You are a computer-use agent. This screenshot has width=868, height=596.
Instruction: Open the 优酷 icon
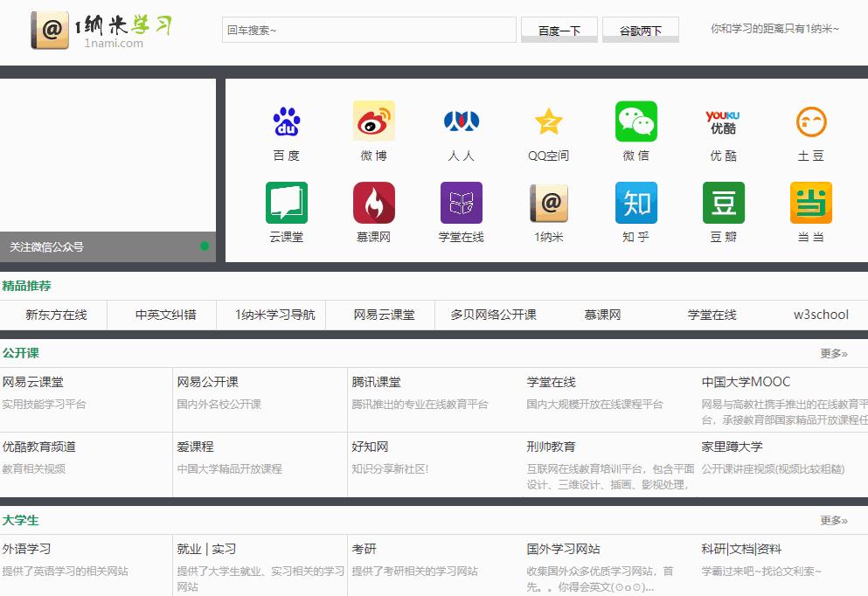click(x=722, y=122)
